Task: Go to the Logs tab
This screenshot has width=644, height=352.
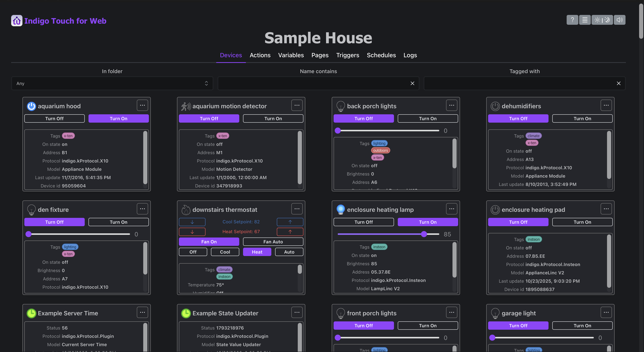Action: pyautogui.click(x=410, y=55)
